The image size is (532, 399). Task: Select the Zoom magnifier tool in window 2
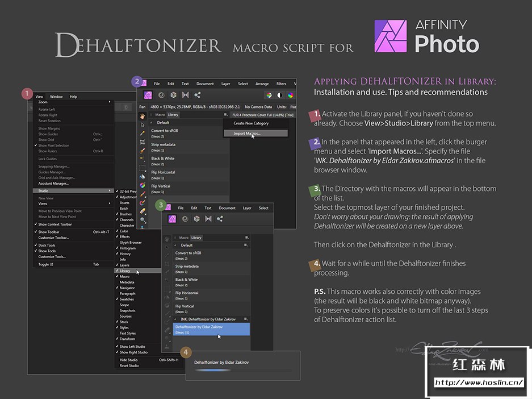(143, 220)
